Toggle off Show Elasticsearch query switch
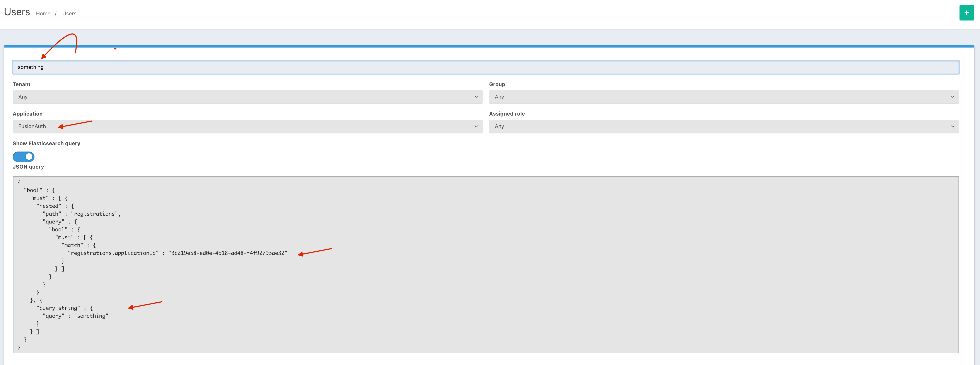Screen dimensions: 980x365 click(24, 157)
